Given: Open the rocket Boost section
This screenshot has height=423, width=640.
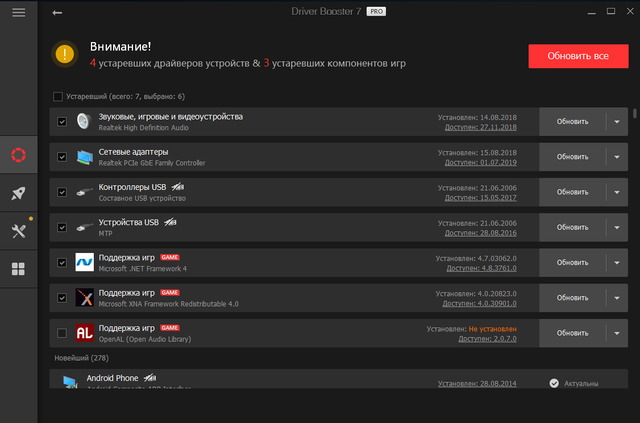Looking at the screenshot, I should coord(18,193).
